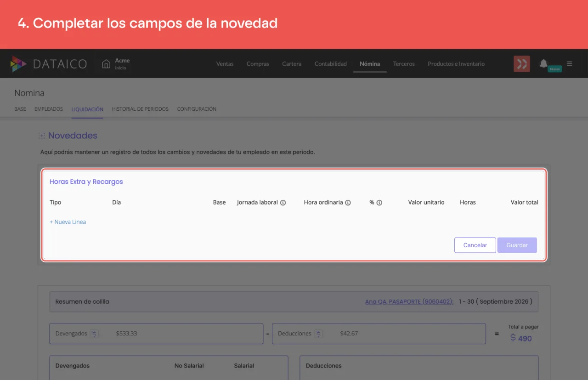Screen dimensions: 588x380
Task: Open the Ana QA, PASAPORTE employee link
Action: click(x=409, y=302)
